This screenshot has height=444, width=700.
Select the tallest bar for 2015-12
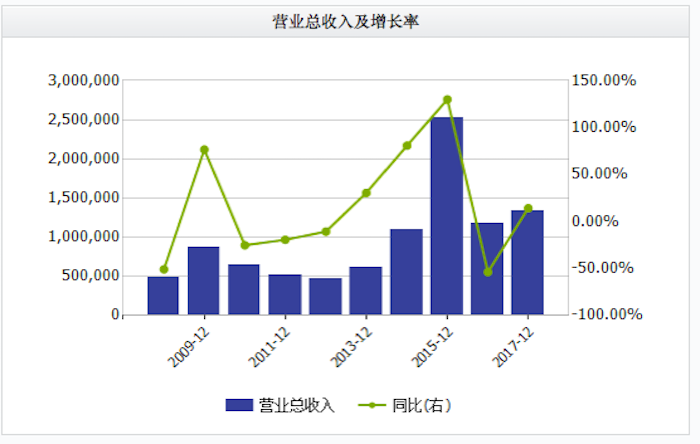point(447,216)
